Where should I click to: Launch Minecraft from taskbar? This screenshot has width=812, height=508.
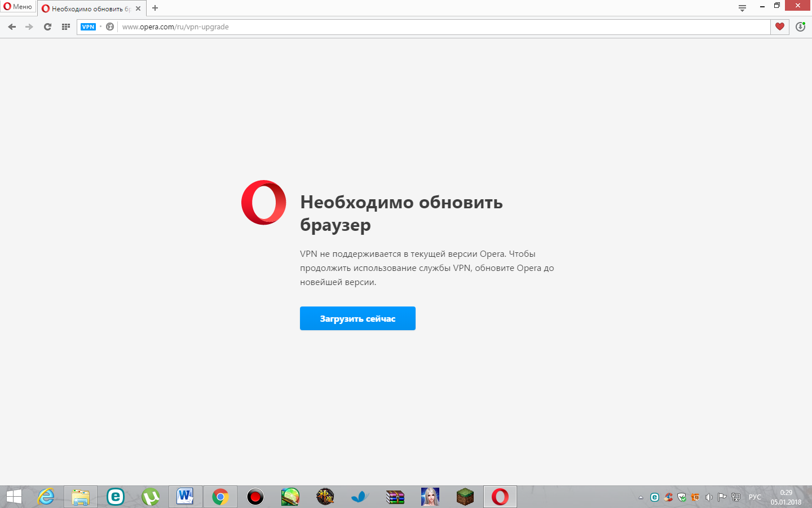point(465,497)
